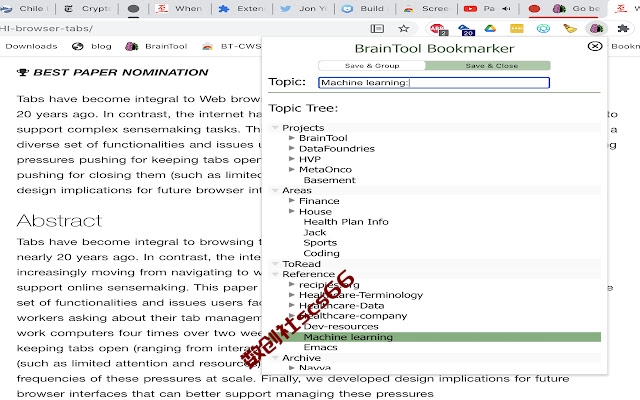
Task: Click the Save & Close button
Action: point(488,66)
